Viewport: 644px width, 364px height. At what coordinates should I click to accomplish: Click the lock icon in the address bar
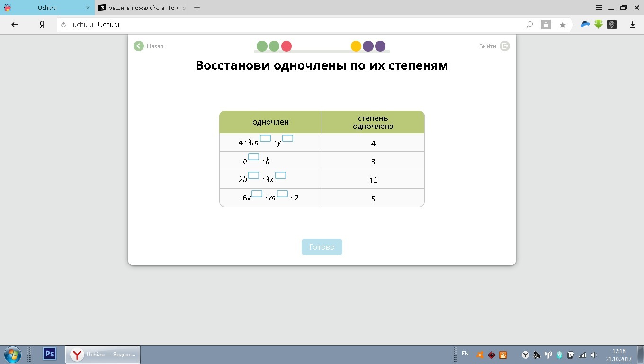pos(546,25)
